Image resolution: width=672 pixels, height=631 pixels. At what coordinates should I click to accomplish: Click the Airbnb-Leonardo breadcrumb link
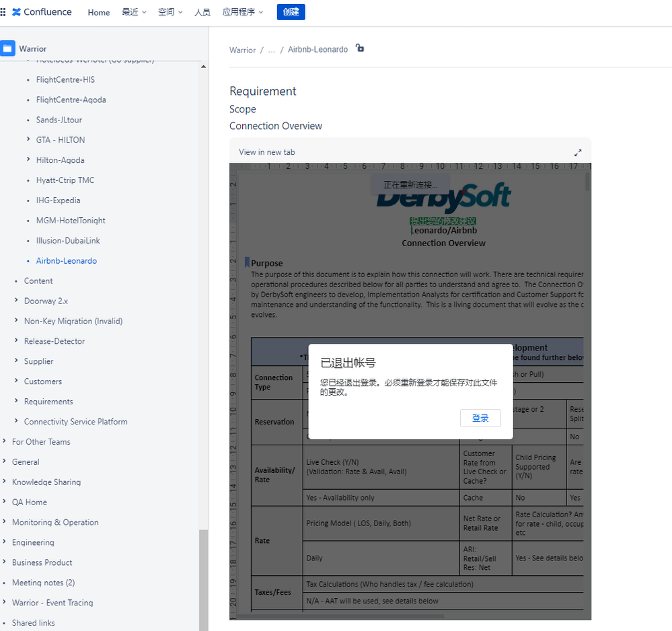point(318,50)
